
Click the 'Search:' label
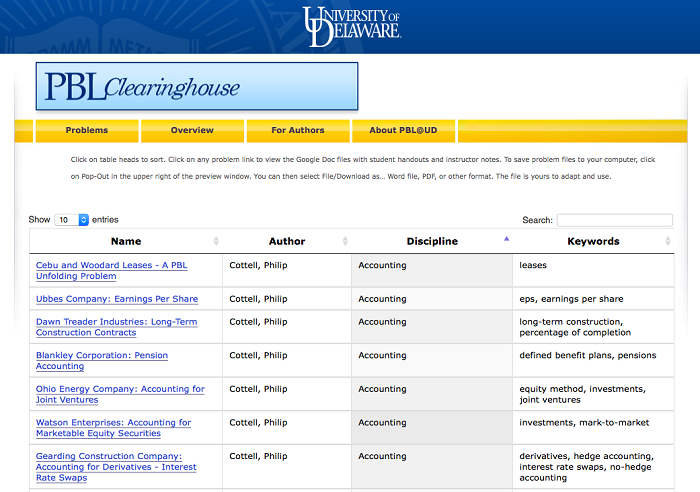tap(537, 220)
